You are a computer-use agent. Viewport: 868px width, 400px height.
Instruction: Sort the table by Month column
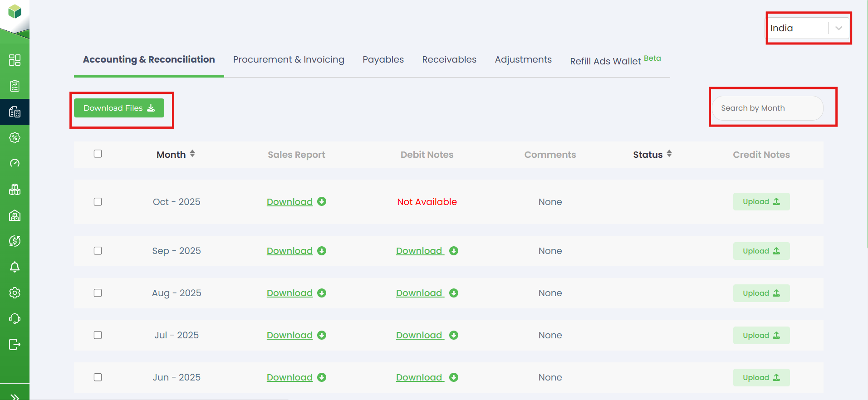[x=176, y=155]
